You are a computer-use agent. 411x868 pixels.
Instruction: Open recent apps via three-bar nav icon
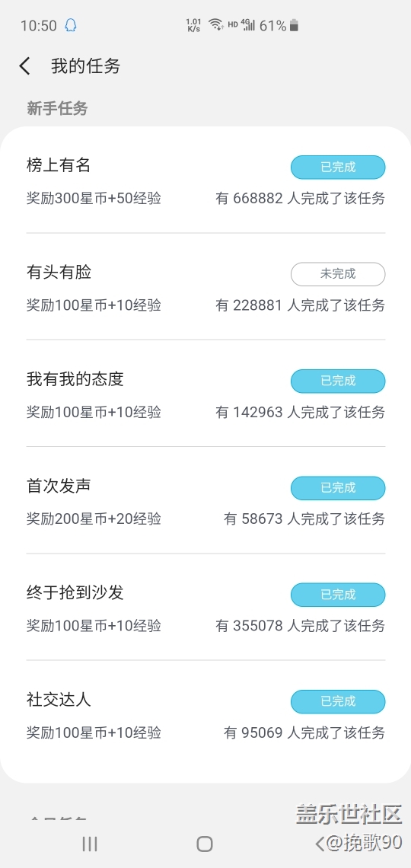(x=90, y=844)
